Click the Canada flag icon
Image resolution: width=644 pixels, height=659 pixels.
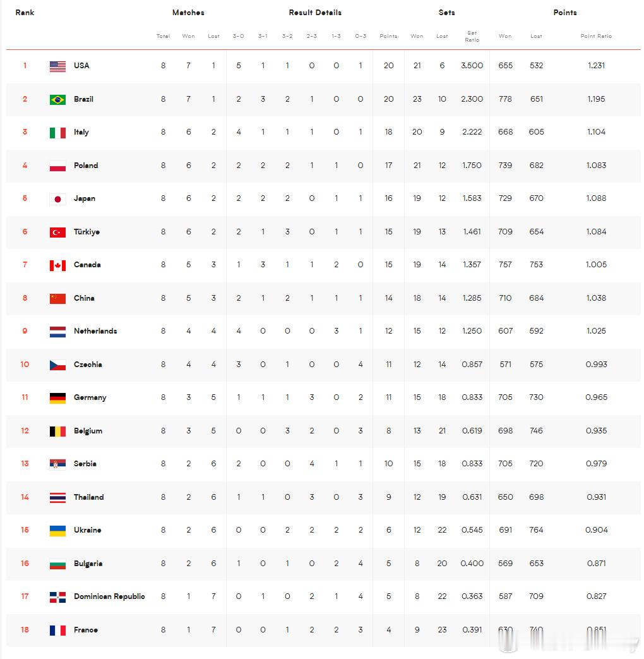point(57,265)
